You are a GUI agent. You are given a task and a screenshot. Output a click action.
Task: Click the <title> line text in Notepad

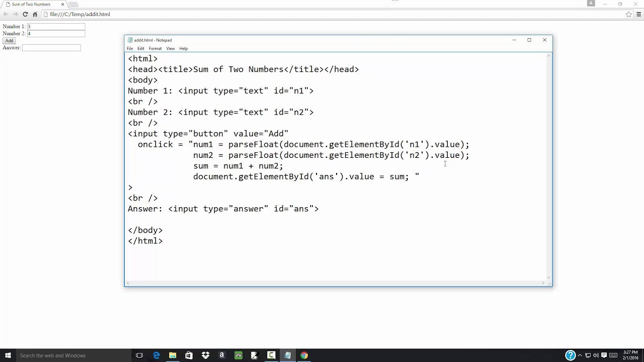243,69
